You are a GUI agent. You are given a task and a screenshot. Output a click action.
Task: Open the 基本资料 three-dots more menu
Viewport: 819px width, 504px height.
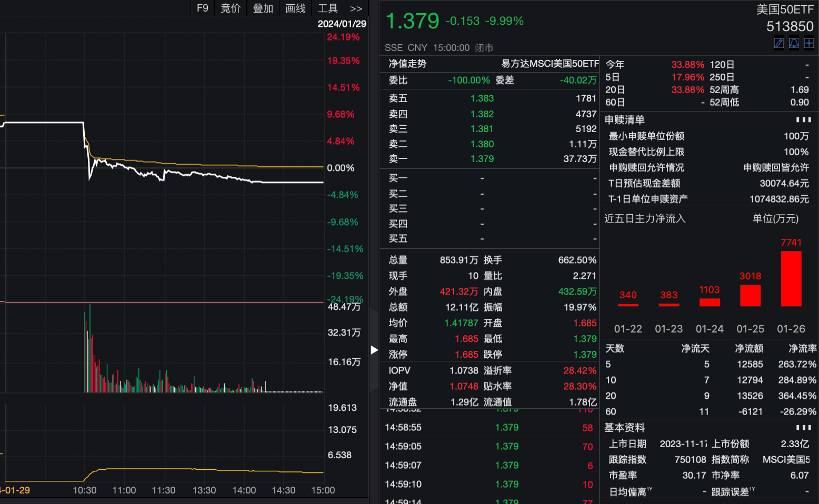point(803,428)
